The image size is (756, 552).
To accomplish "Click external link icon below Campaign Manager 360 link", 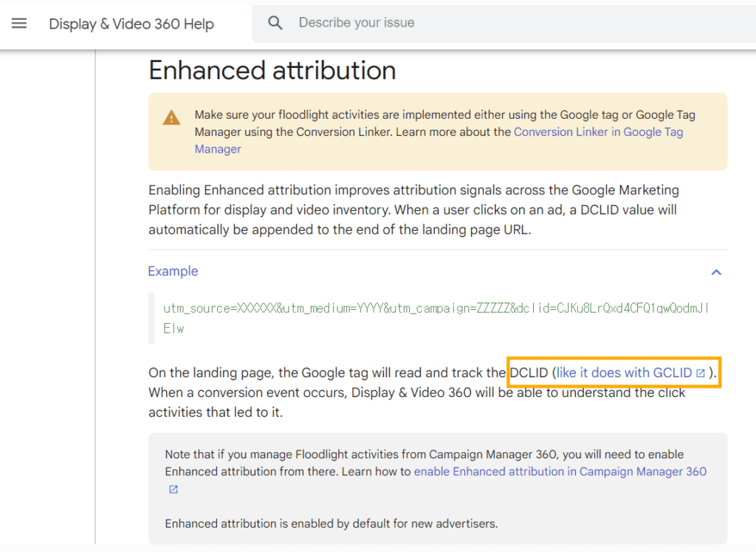I will point(173,489).
